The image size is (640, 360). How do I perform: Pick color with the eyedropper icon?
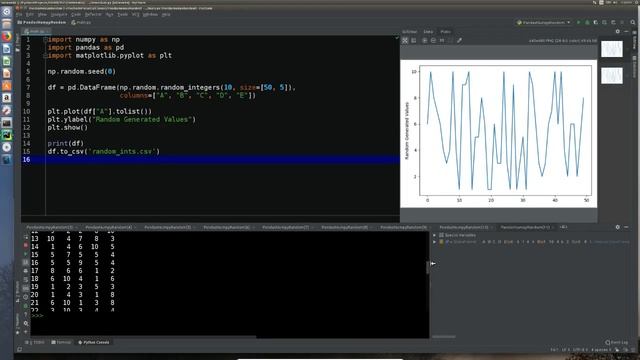click(459, 40)
